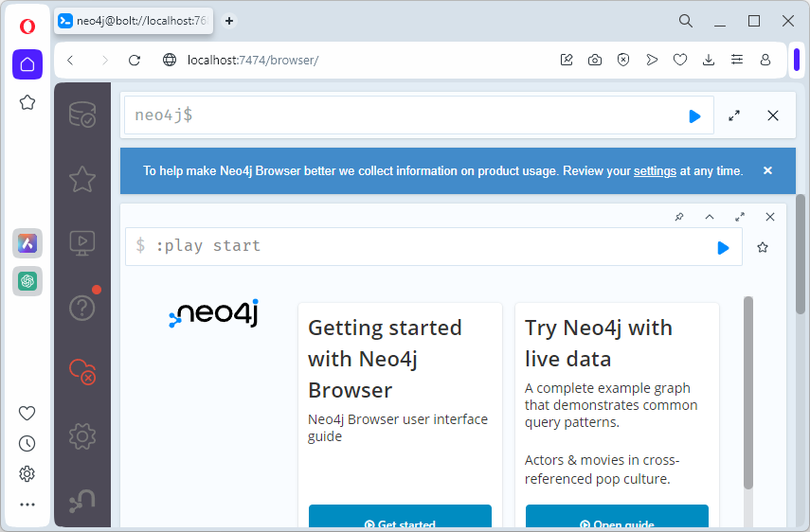Open Opera browsing history clock icon

click(x=27, y=443)
